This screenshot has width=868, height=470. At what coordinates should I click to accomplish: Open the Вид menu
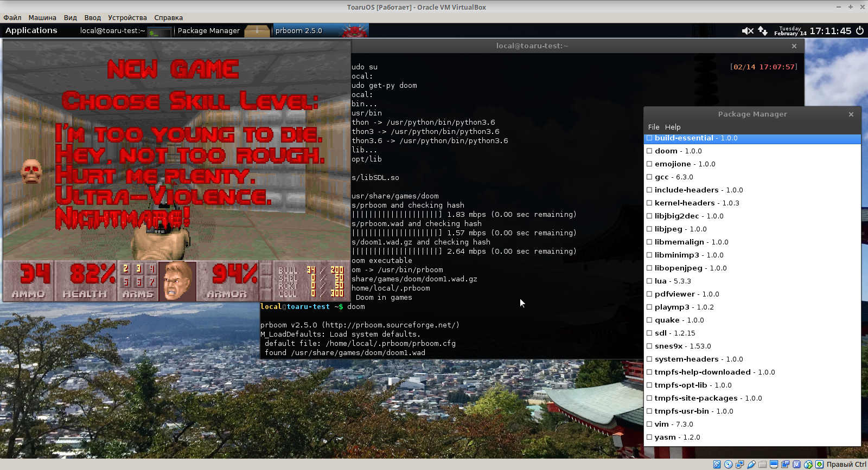(x=71, y=18)
